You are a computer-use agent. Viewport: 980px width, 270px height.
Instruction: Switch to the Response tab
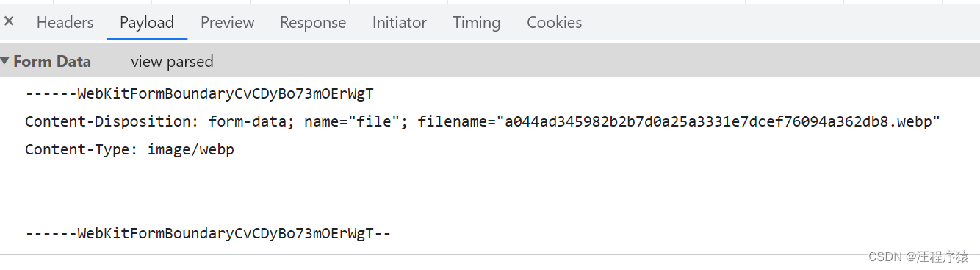[x=313, y=23]
